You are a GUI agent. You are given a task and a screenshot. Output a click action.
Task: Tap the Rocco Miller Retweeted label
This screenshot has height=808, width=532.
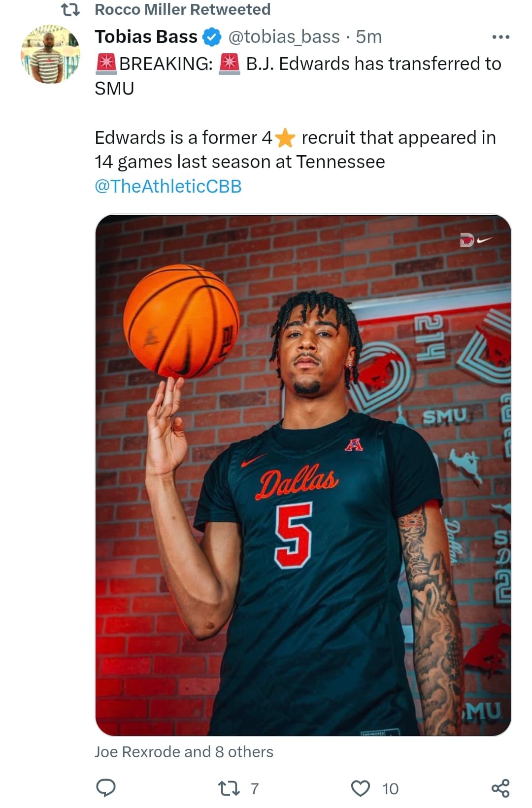tap(183, 9)
